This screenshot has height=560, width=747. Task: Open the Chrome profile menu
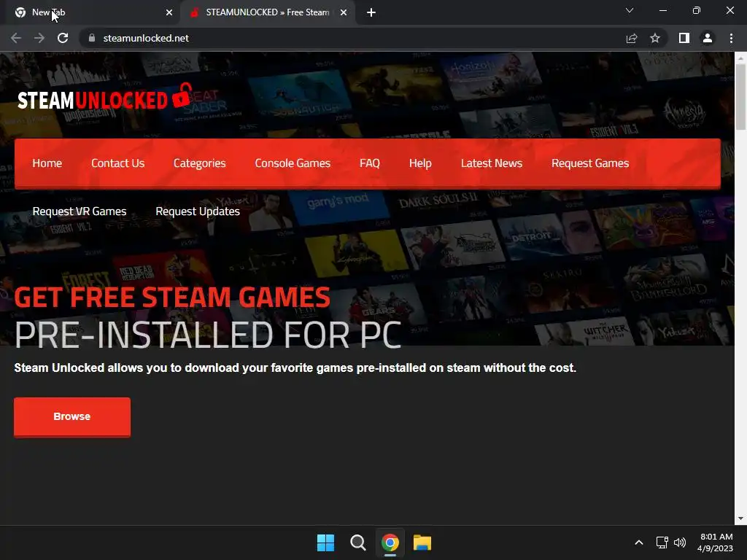click(708, 38)
